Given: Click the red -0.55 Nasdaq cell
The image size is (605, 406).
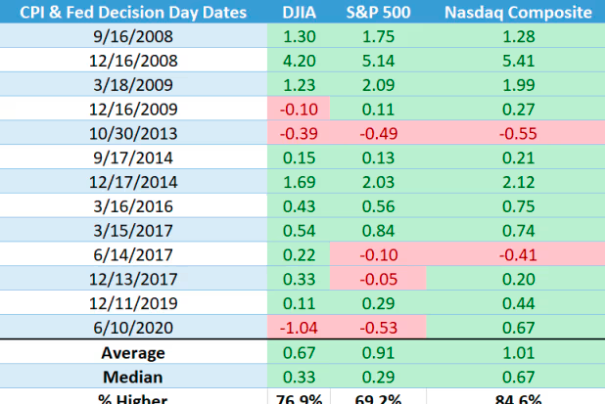Looking at the screenshot, I should [515, 133].
